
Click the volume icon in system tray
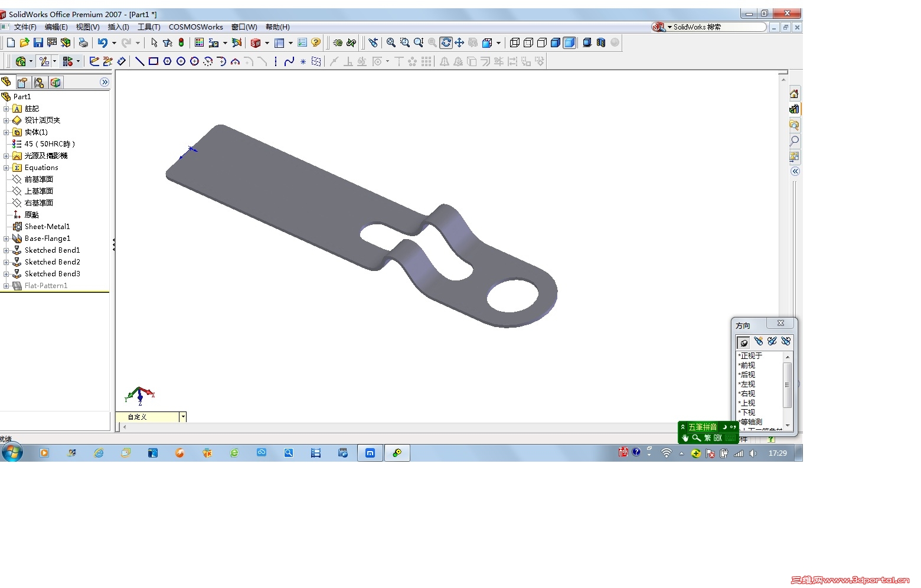pos(753,453)
